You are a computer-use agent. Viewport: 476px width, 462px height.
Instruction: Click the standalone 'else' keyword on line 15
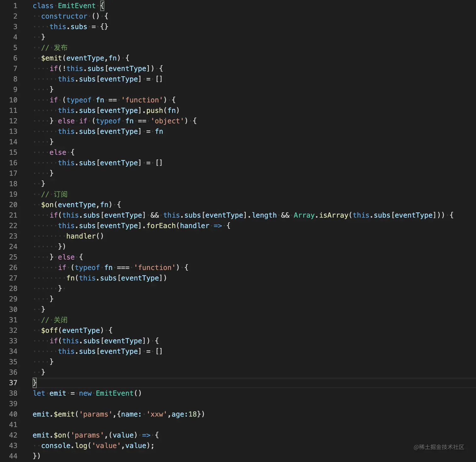[x=58, y=152]
